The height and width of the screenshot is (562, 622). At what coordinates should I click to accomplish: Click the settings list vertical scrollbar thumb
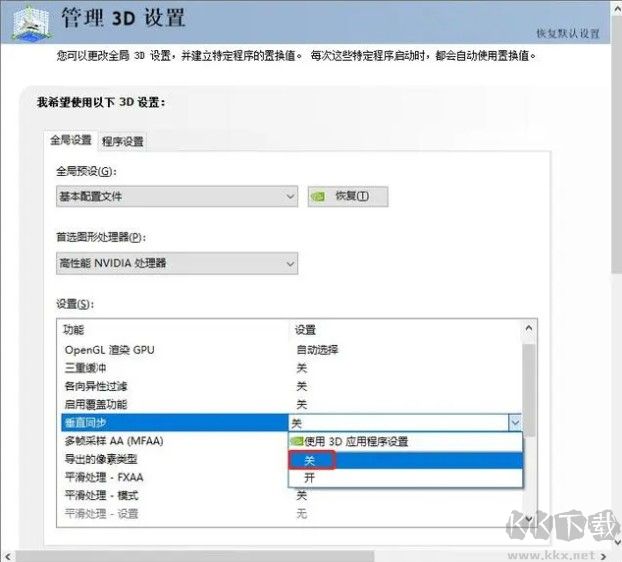[x=529, y=391]
